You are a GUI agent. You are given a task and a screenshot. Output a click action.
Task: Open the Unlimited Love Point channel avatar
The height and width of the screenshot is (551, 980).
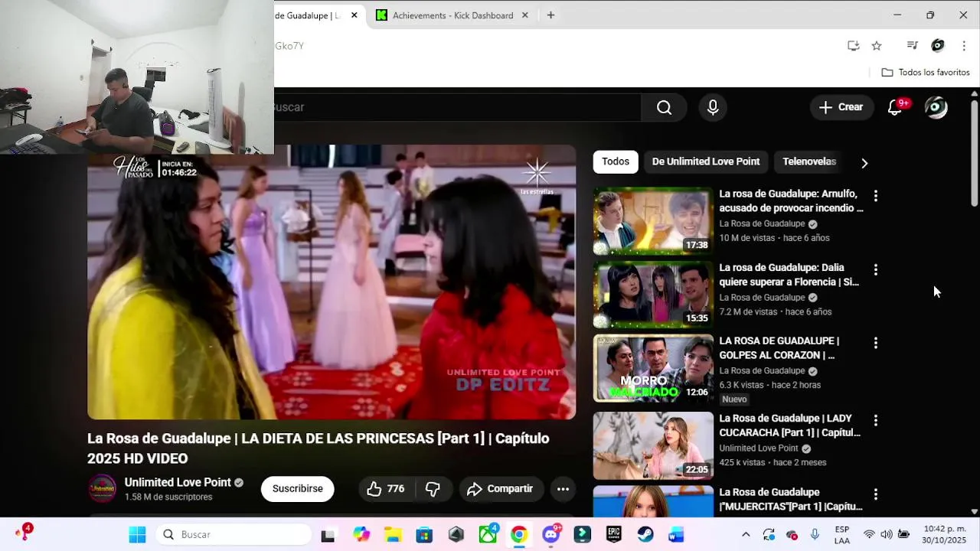102,488
